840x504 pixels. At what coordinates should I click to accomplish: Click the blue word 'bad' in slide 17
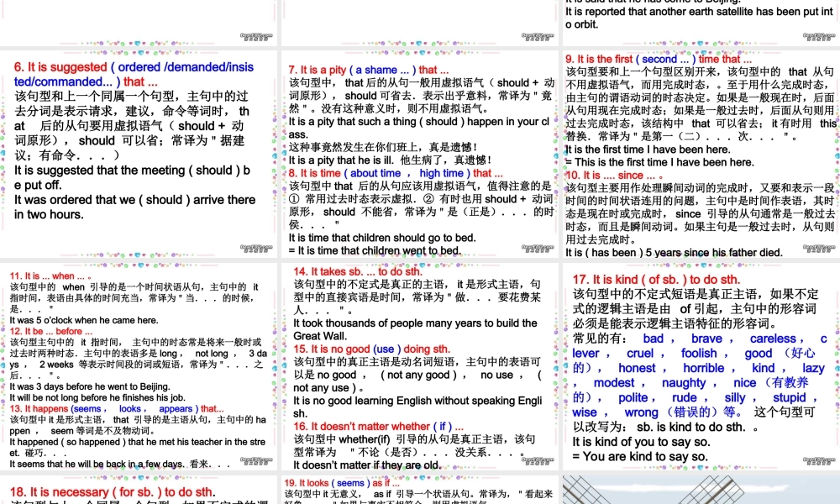[x=654, y=339]
